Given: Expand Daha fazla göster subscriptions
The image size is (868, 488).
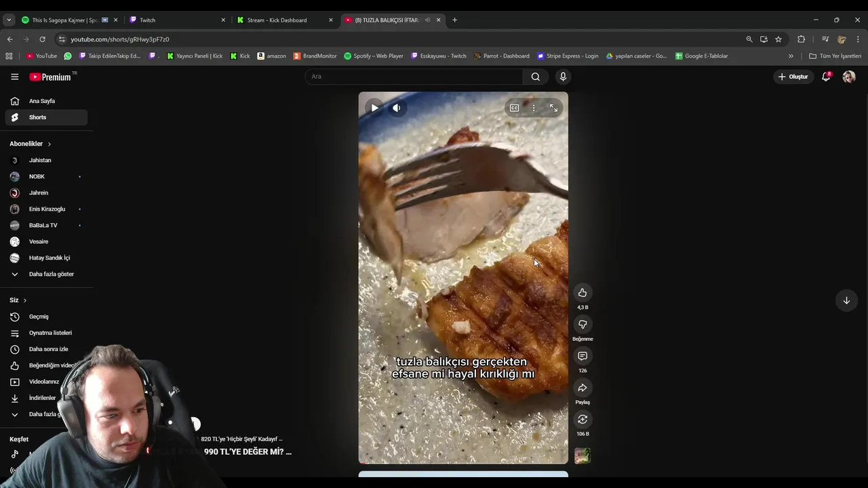Looking at the screenshot, I should pyautogui.click(x=46, y=274).
